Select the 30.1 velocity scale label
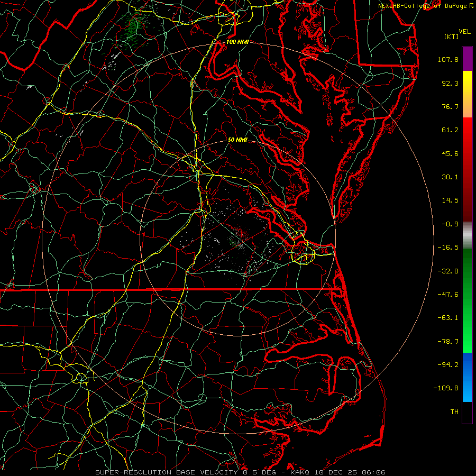Image resolution: width=476 pixels, height=476 pixels. [x=450, y=177]
